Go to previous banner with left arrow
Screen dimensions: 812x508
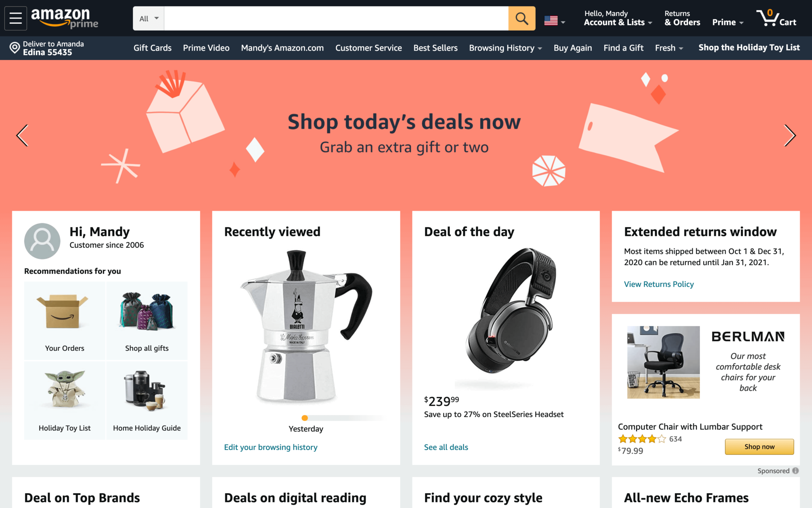pos(23,135)
